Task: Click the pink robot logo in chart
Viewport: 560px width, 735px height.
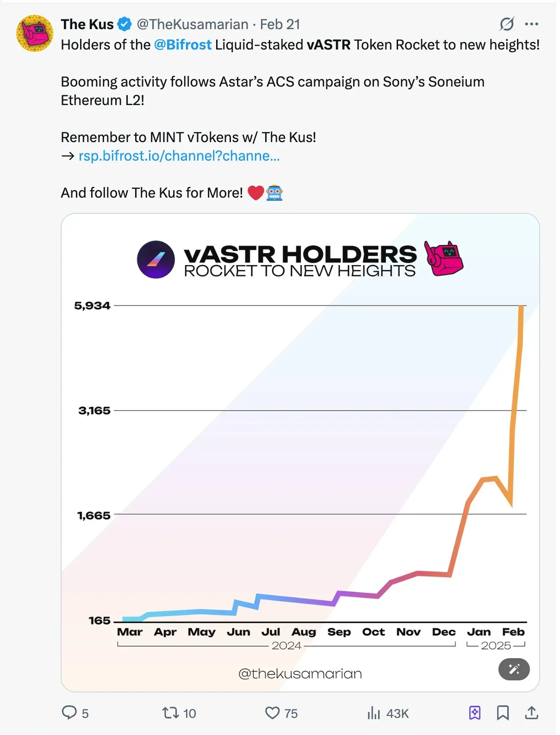Action: tap(444, 259)
